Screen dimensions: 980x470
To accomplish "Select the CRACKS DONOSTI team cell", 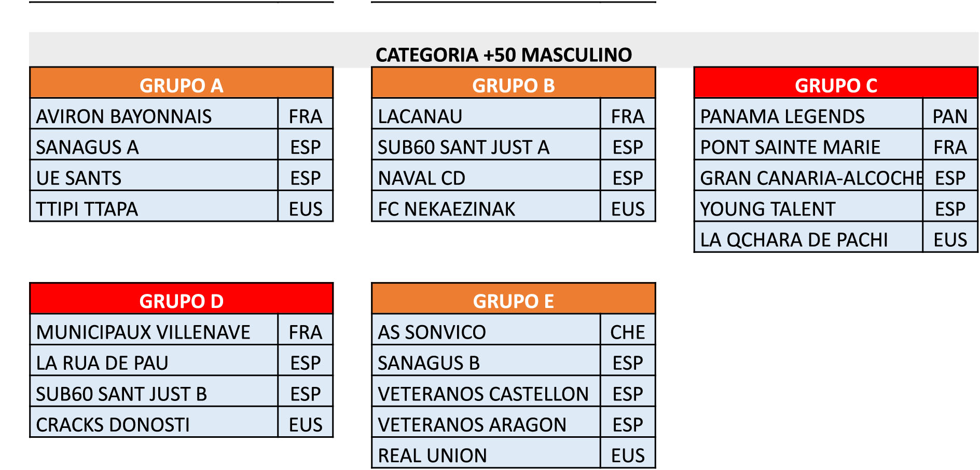I will (154, 424).
